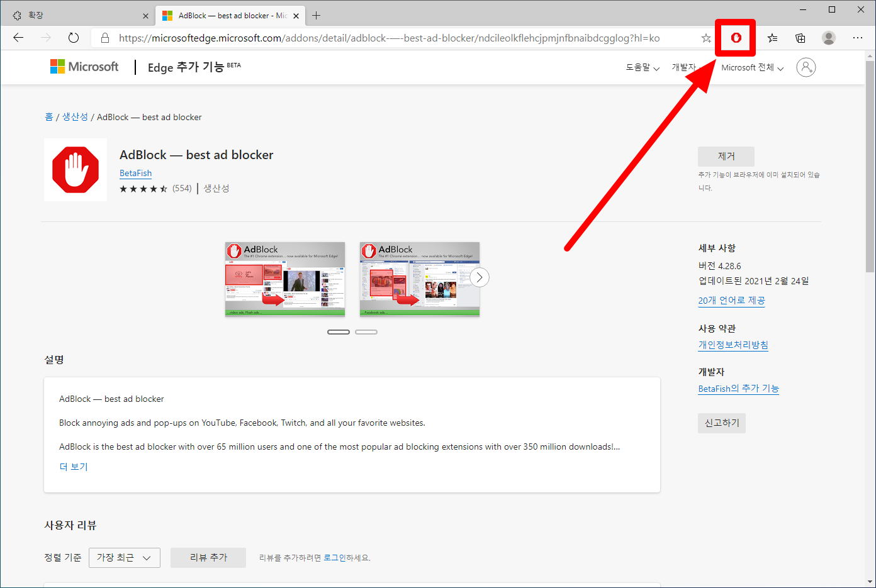Open the second AdBlock screenshot thumbnail

[420, 279]
